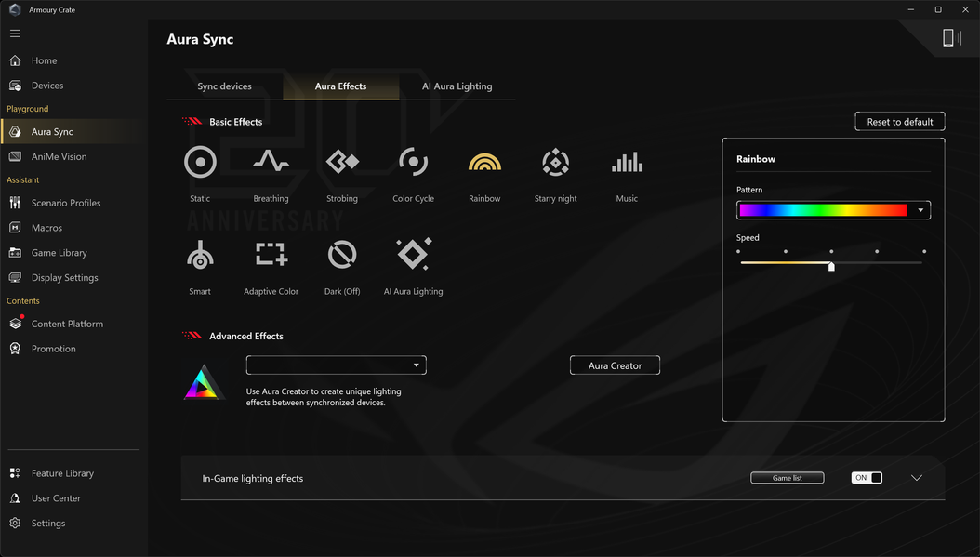Screen dimensions: 980x557
Task: Select the Adaptive Color effect icon
Action: [271, 255]
